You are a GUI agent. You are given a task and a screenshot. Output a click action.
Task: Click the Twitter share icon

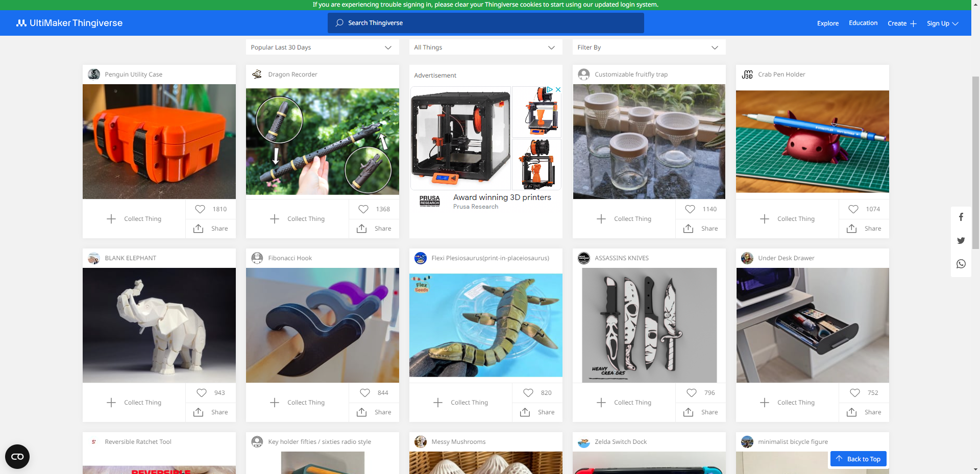[961, 240]
